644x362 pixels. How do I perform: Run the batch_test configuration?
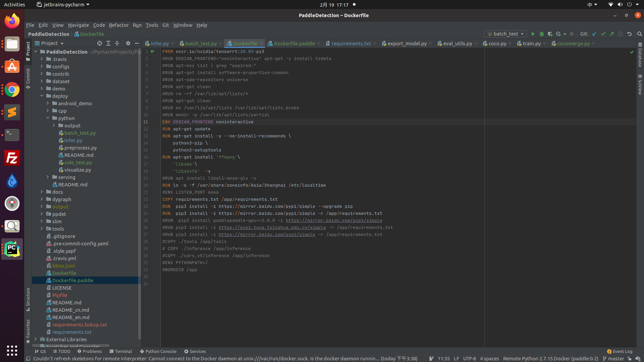533,34
